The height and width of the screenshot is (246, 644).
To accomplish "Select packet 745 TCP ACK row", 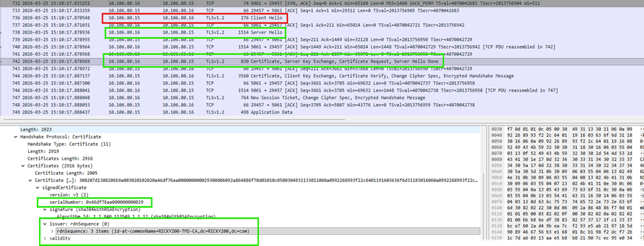I will 322,83.
